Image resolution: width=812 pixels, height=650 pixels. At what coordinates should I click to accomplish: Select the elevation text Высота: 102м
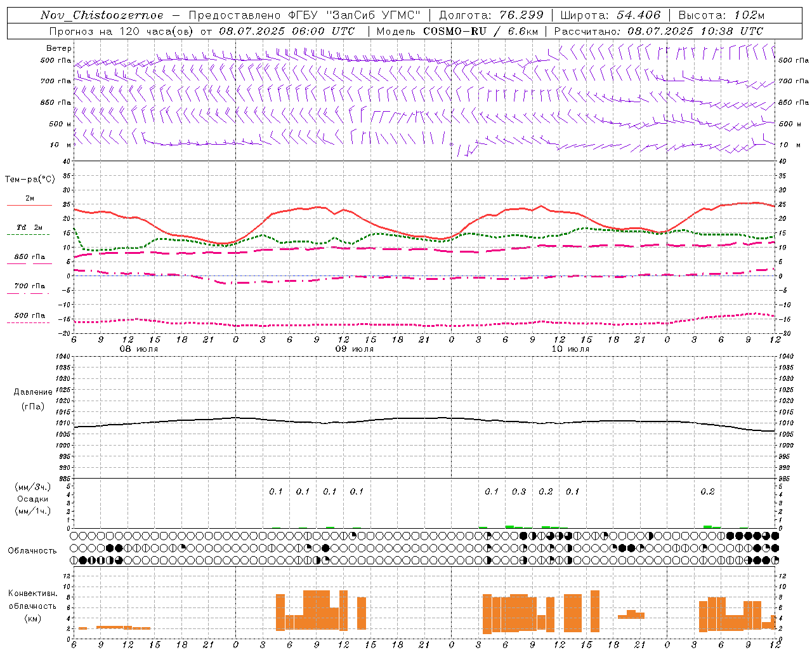coord(721,15)
